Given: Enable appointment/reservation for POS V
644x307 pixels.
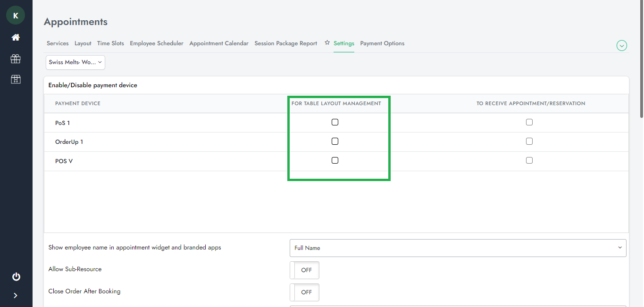Looking at the screenshot, I should tap(529, 160).
